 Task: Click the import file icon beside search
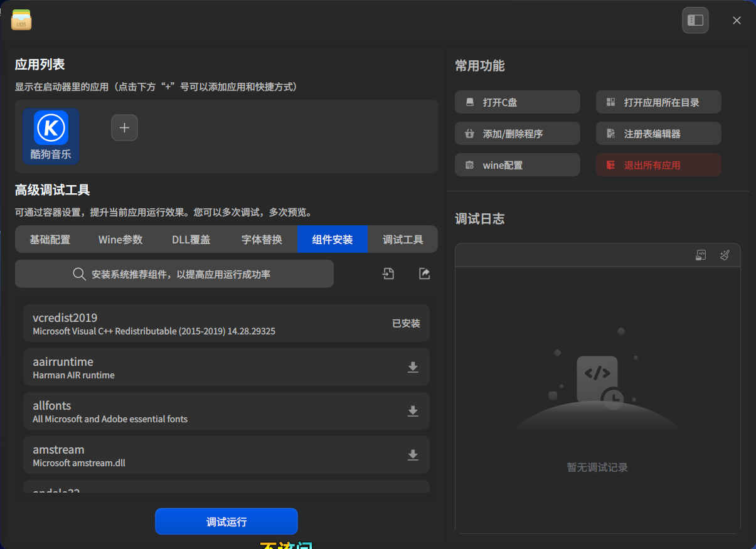(x=388, y=274)
